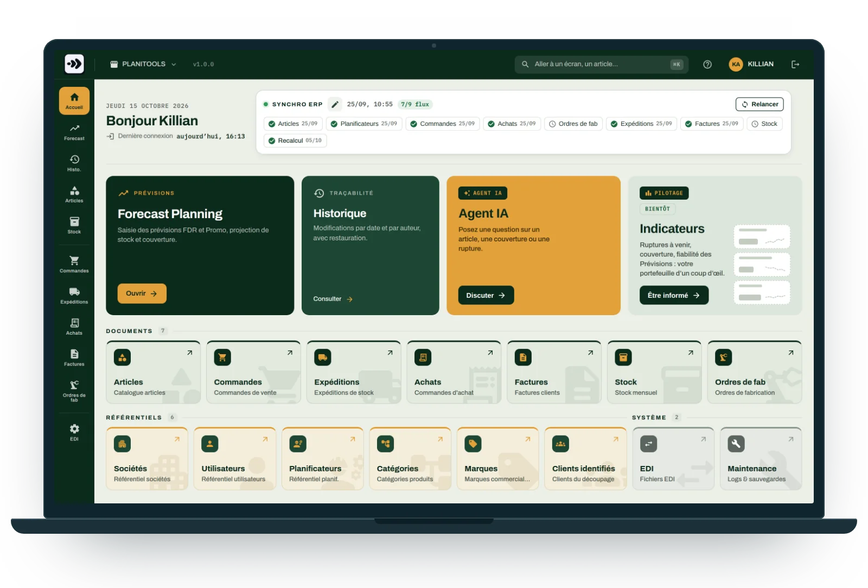Screen dimensions: 868x588
Task: Open the Forecast sidebar item
Action: pyautogui.click(x=74, y=132)
